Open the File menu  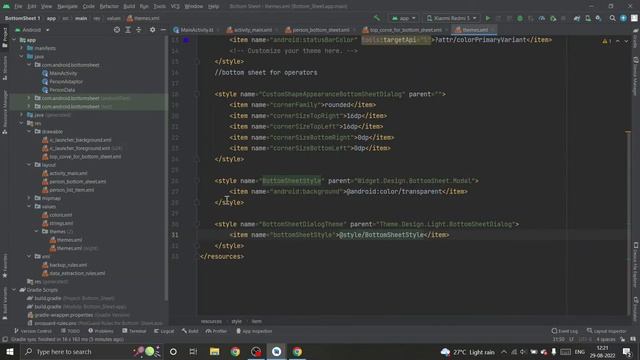tap(18, 6)
